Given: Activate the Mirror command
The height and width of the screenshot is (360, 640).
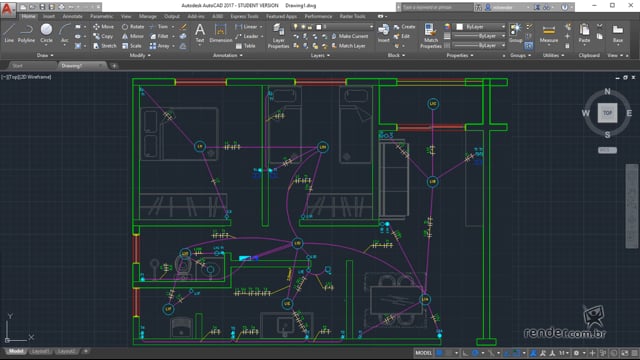Looking at the screenshot, I should click(133, 36).
